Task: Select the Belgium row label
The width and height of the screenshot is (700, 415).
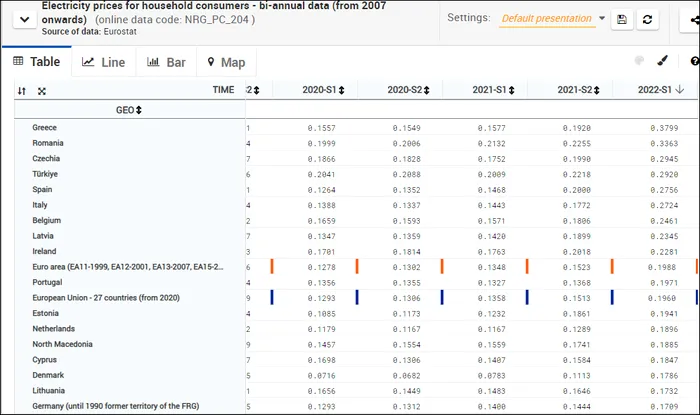Action: pyautogui.click(x=46, y=220)
